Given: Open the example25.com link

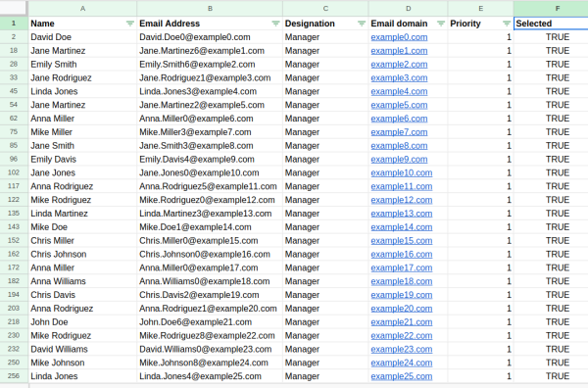Looking at the screenshot, I should [402, 376].
